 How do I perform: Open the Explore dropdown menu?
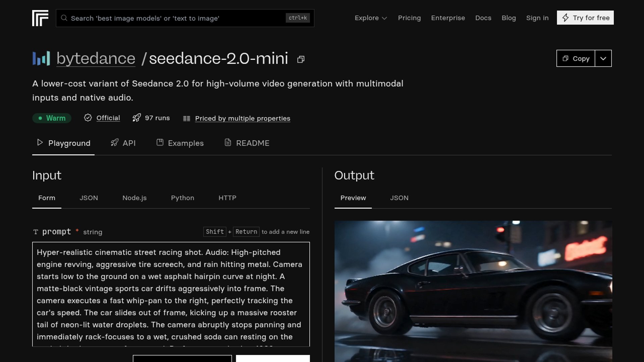coord(371,18)
